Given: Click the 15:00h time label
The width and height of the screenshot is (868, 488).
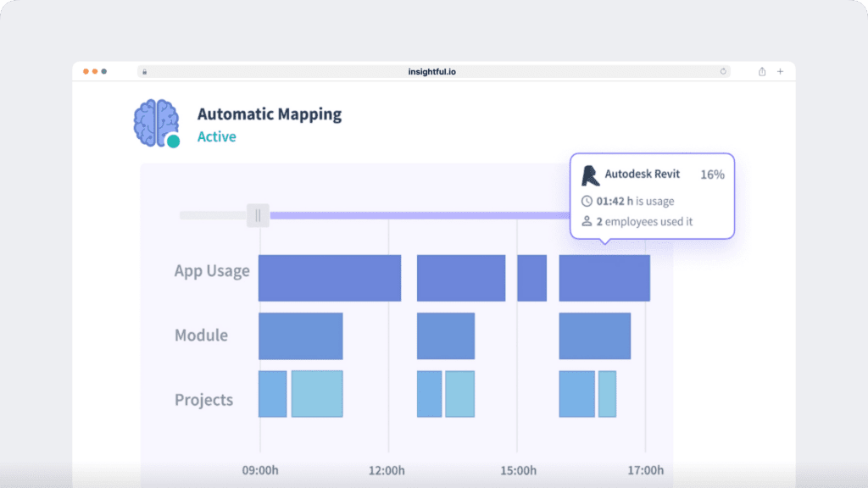Looking at the screenshot, I should 518,470.
